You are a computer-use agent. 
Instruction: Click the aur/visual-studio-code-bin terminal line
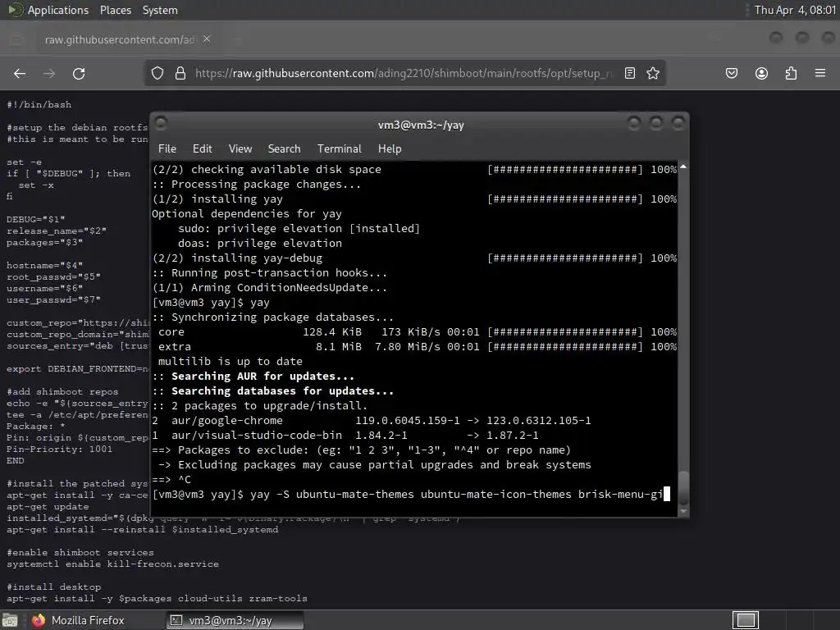click(345, 435)
